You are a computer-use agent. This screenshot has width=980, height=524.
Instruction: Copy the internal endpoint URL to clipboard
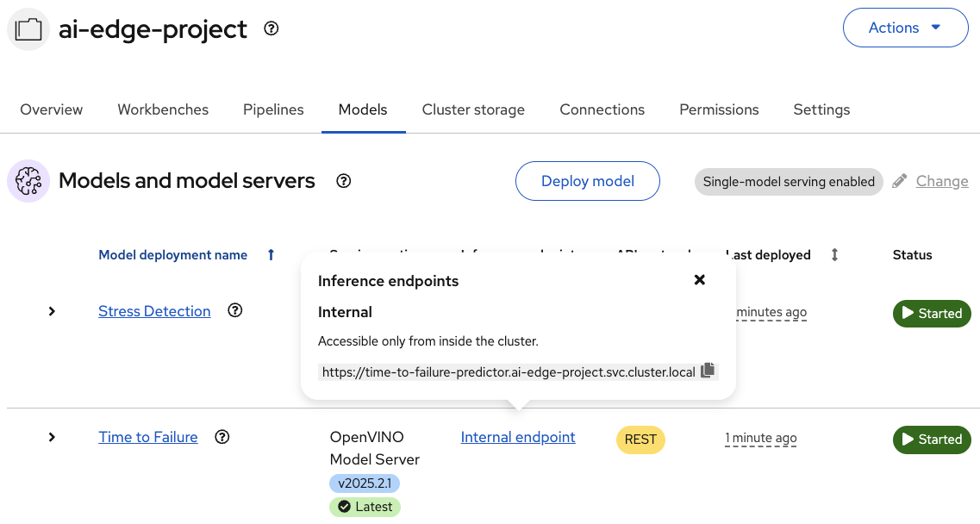coord(708,371)
